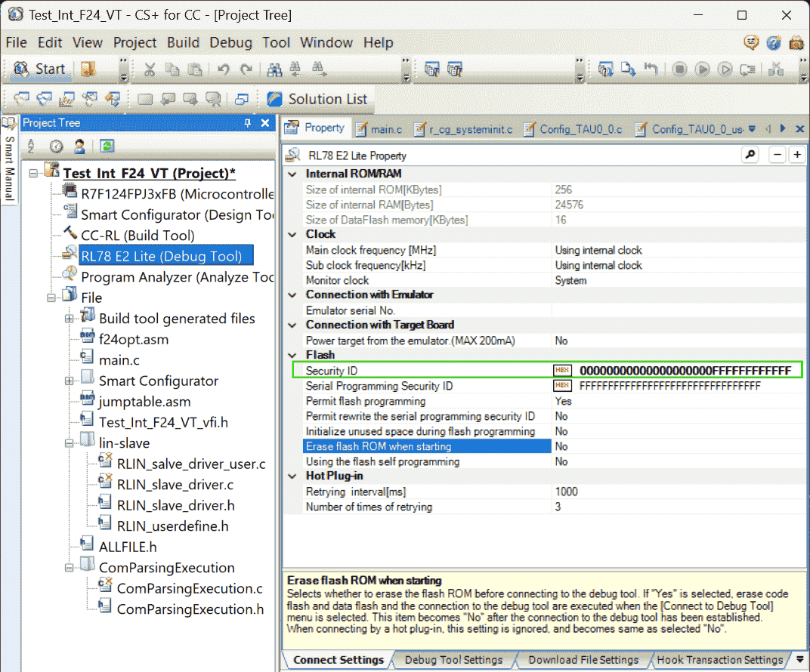Screen dimensions: 810x672
Task: Click the Build Project toolbar icon
Action: point(433,69)
